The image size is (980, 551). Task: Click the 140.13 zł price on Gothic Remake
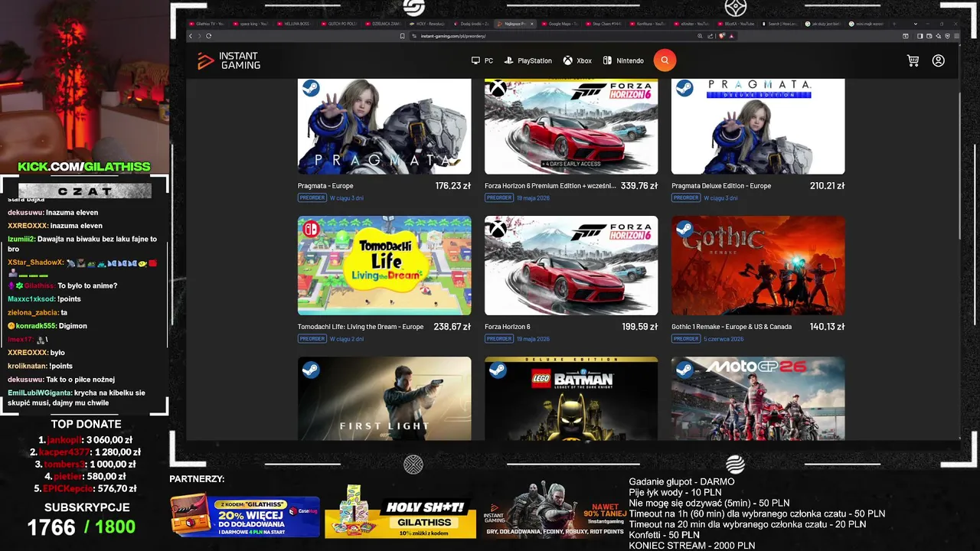827,327
